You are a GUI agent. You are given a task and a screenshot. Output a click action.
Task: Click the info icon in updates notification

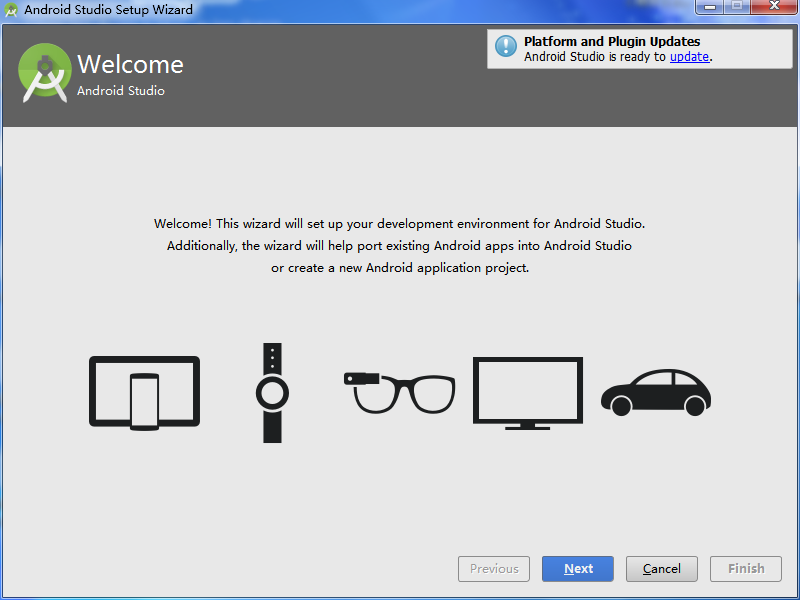pyautogui.click(x=506, y=47)
